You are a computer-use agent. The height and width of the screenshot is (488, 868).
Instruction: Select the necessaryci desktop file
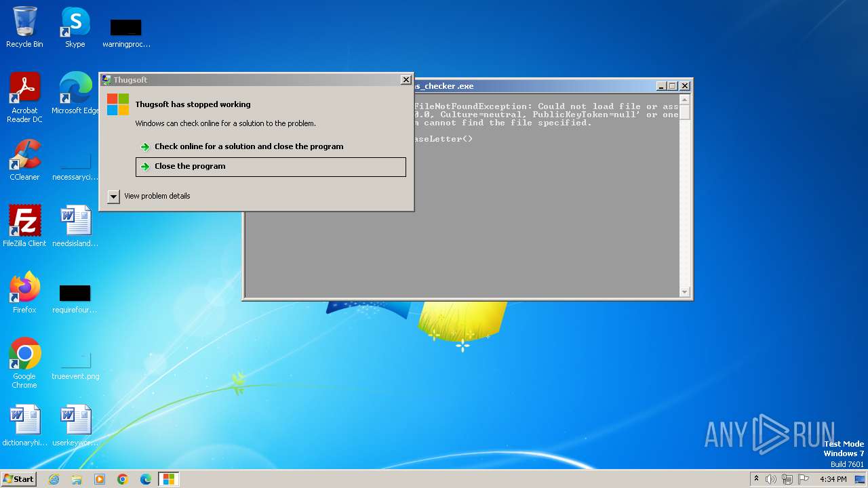tap(75, 166)
